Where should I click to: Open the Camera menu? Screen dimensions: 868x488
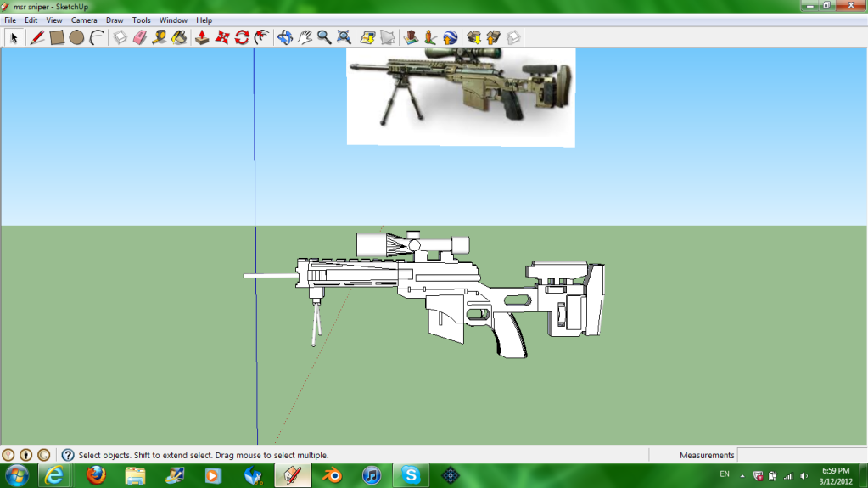click(x=84, y=20)
